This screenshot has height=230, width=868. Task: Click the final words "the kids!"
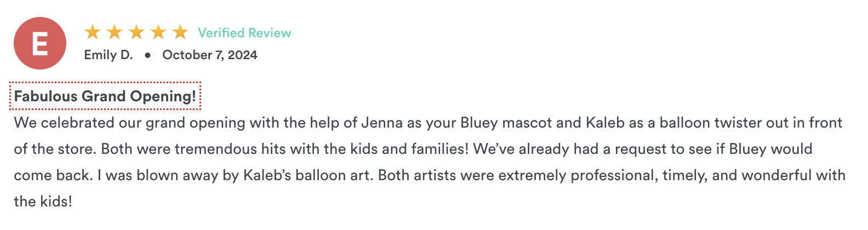click(x=43, y=202)
